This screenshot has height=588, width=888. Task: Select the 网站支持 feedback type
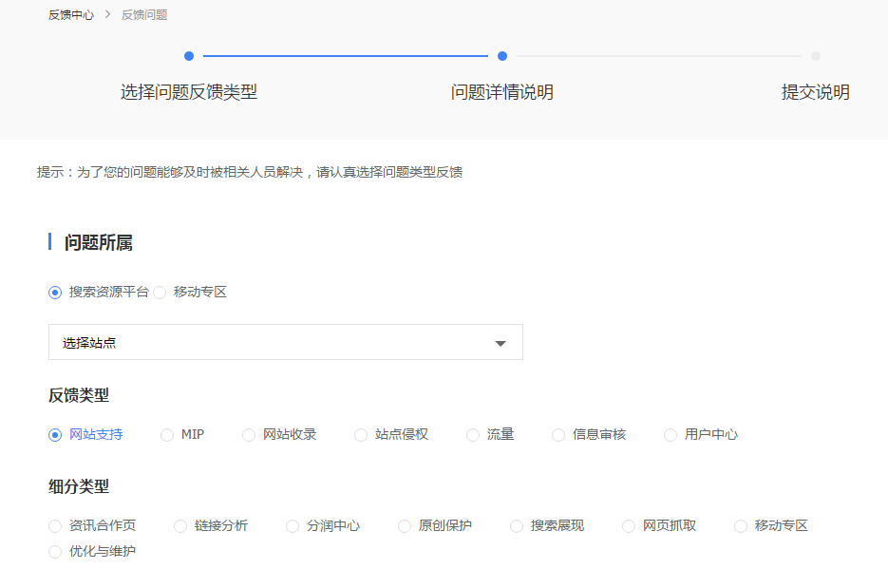click(54, 434)
